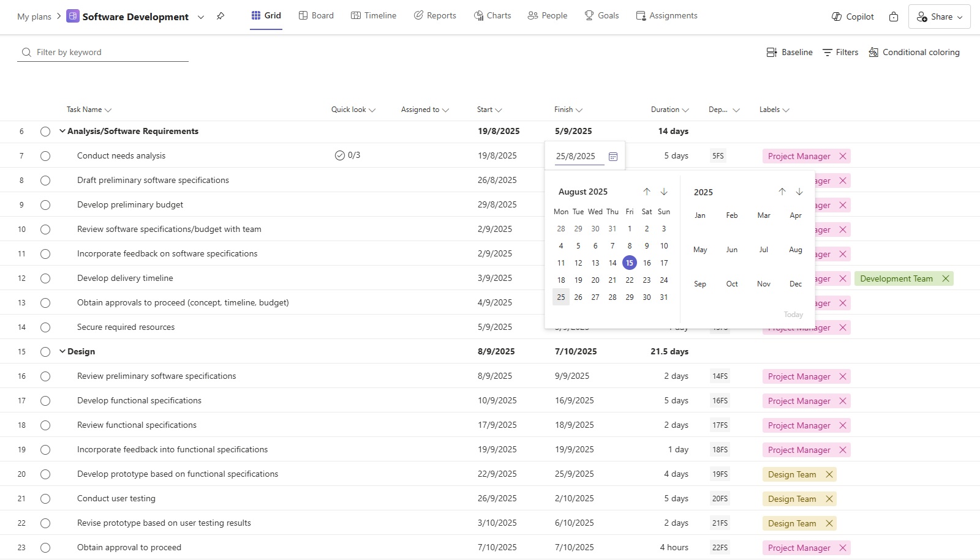Navigate to My plans breadcrumb link
Screen dimensions: 980x560
34,17
